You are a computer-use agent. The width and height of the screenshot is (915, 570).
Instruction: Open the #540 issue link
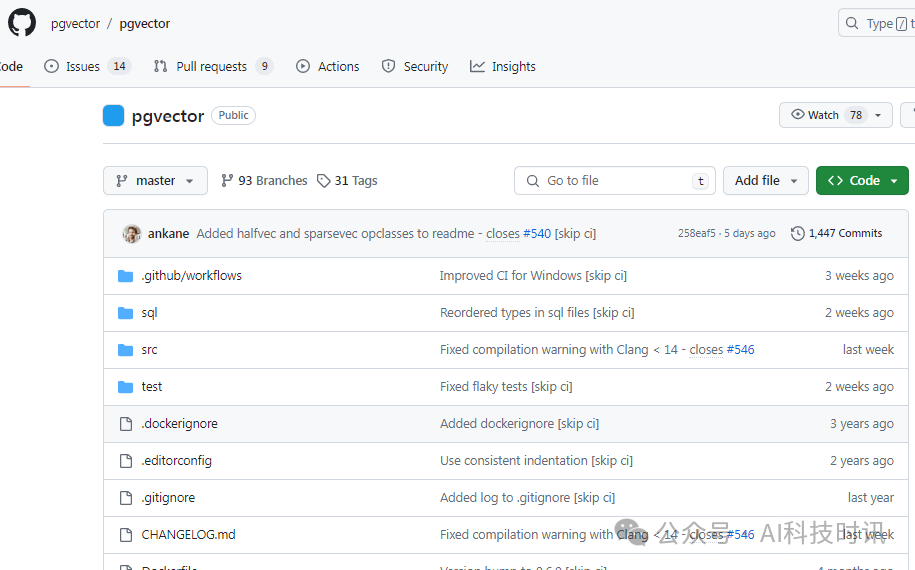point(537,234)
